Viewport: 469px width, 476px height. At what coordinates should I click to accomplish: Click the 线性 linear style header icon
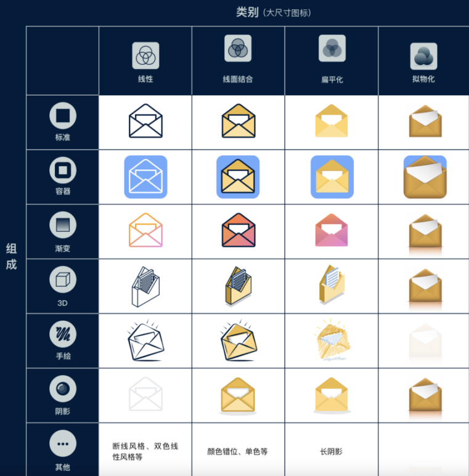pyautogui.click(x=145, y=55)
